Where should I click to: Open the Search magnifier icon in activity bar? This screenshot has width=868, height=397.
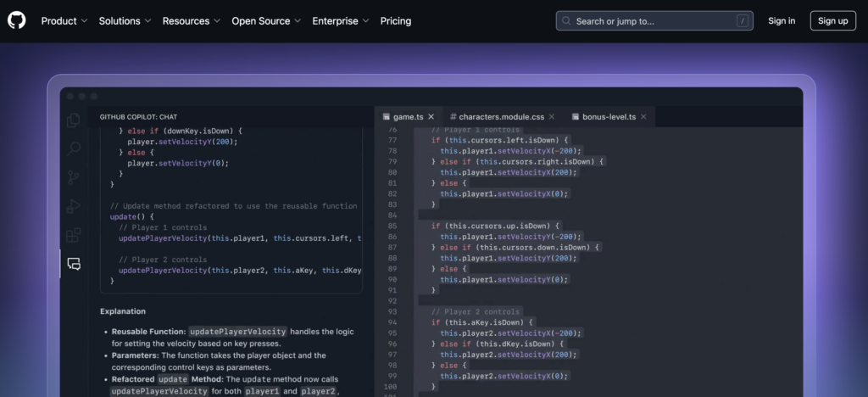point(74,148)
